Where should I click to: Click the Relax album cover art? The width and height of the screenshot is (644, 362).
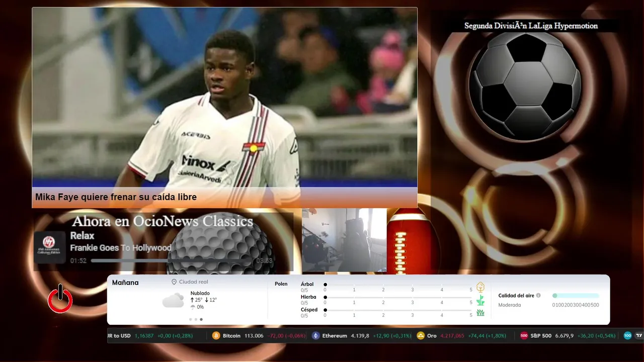coord(49,247)
